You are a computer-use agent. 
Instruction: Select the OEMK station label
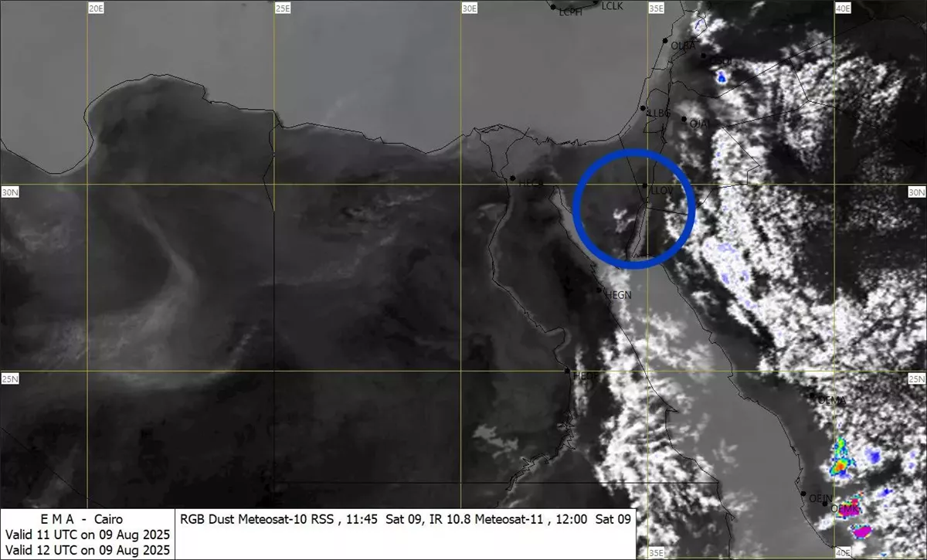coord(844,509)
